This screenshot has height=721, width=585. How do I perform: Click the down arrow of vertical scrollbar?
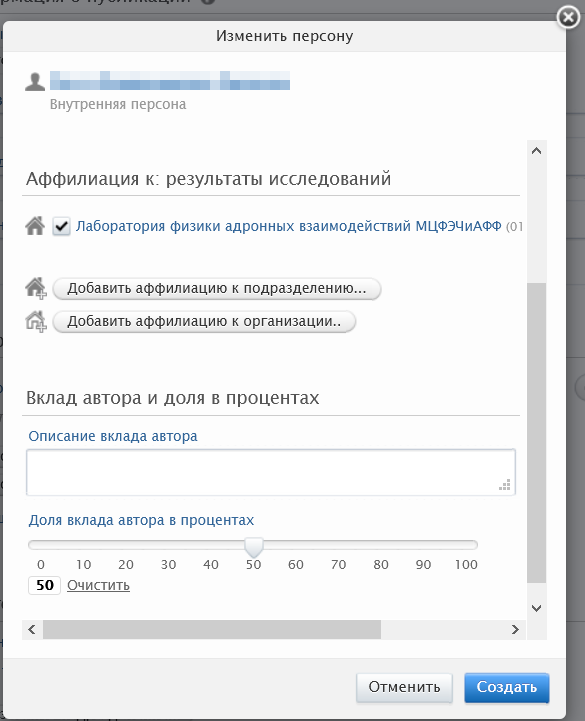tap(536, 608)
